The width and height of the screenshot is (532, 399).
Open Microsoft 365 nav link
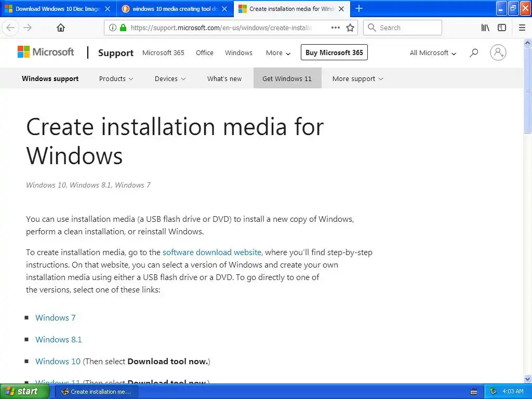[163, 53]
